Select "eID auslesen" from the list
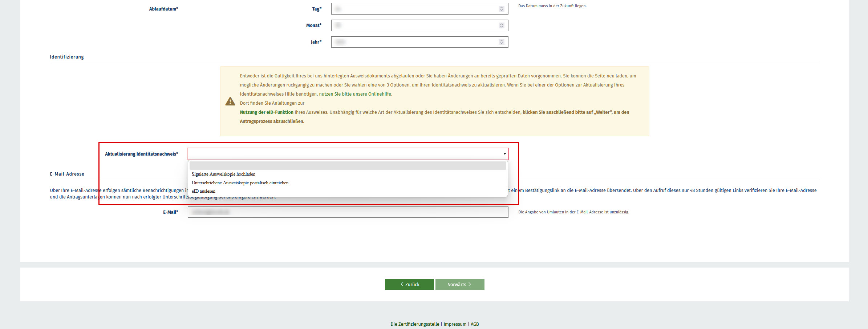The height and width of the screenshot is (329, 868). [x=203, y=191]
